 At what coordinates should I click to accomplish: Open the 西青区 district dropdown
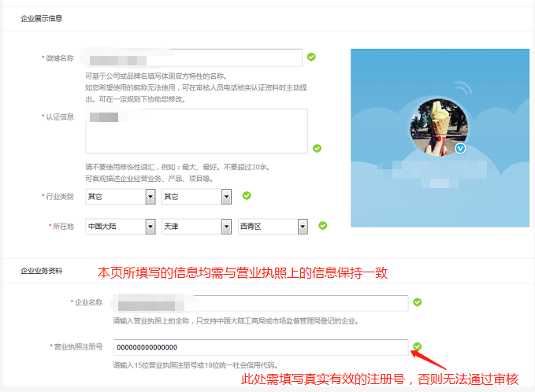coord(272,227)
